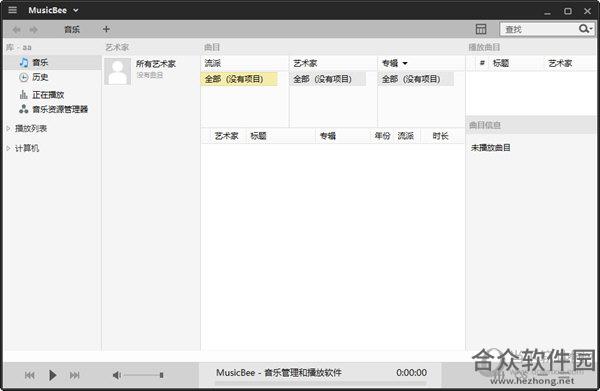Click the 流派 filter column header
600x391 pixels.
[x=244, y=63]
